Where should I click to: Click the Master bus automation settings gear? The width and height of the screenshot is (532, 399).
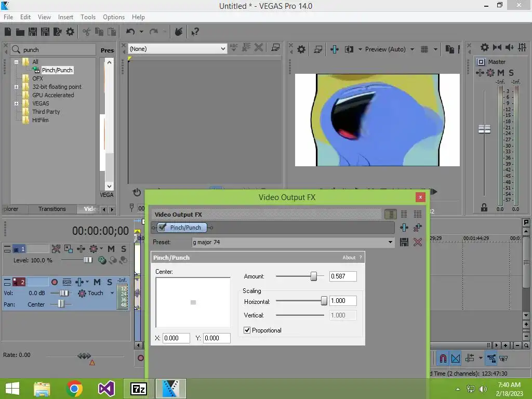pyautogui.click(x=490, y=73)
